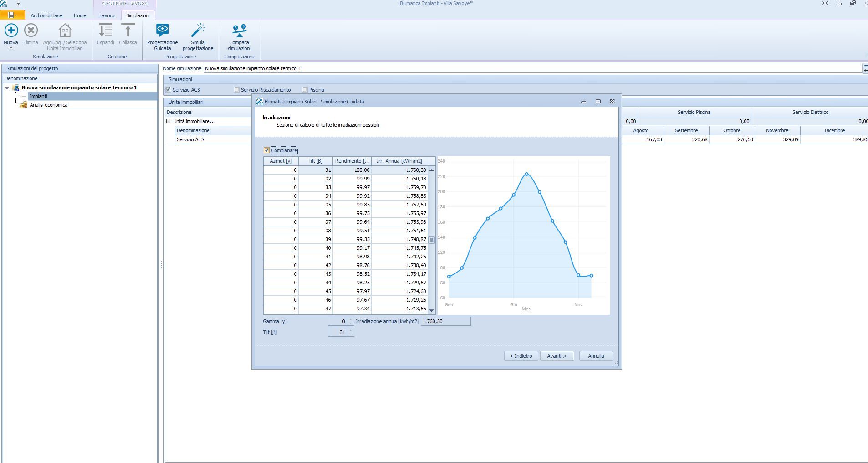
Task: Launch Simula progettazione tool
Action: (x=198, y=31)
